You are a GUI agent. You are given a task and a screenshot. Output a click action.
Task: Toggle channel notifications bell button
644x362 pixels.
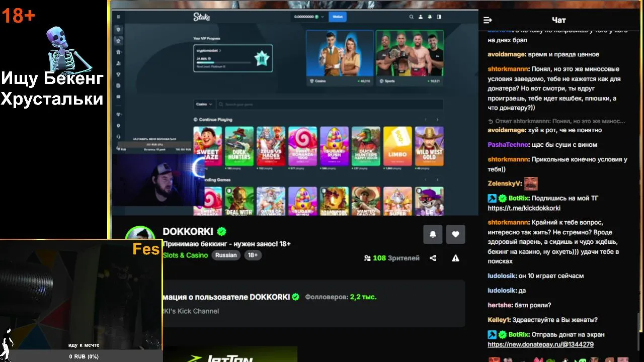coord(433,234)
